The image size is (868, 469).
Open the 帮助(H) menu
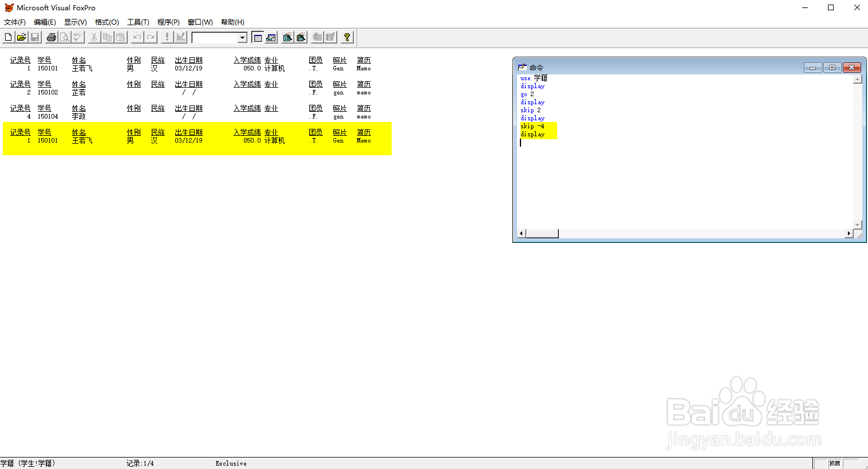[x=232, y=22]
